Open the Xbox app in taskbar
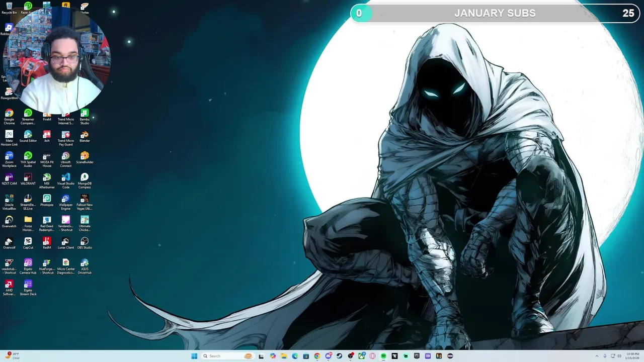 [362, 356]
